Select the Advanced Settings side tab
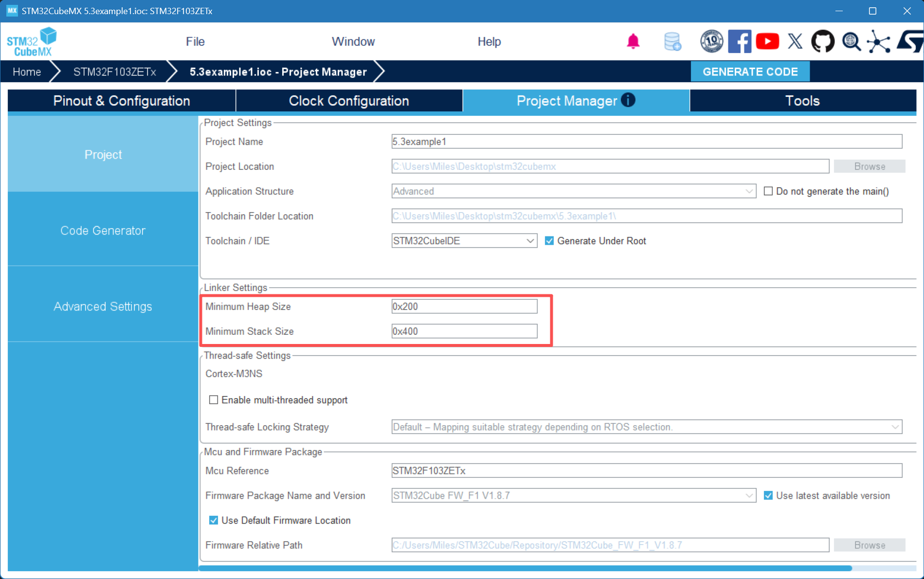 (103, 307)
